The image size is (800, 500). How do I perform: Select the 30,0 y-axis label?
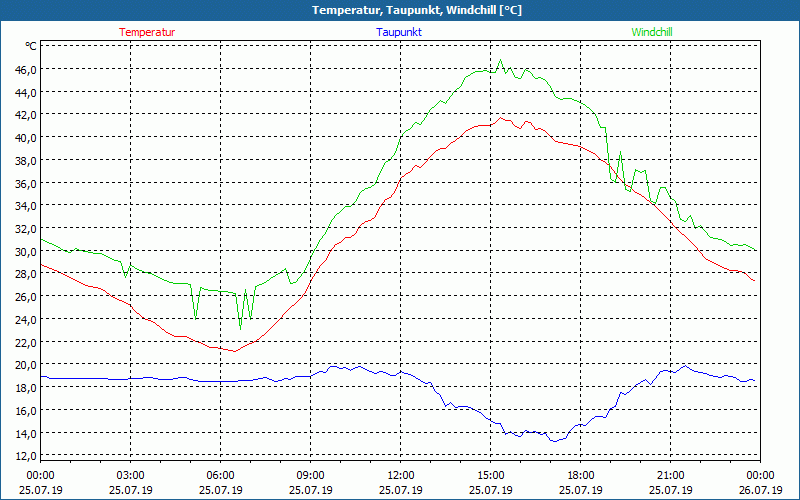coord(25,251)
